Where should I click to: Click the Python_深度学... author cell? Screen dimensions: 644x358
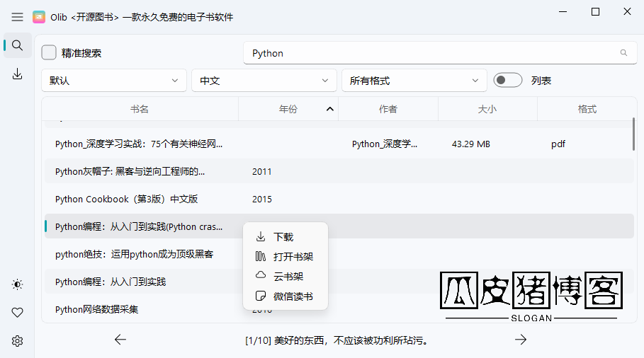[385, 144]
